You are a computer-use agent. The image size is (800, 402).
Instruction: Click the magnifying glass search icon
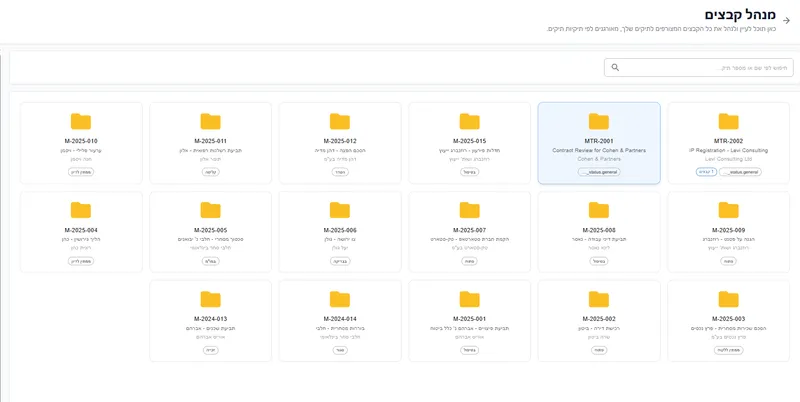click(x=615, y=67)
